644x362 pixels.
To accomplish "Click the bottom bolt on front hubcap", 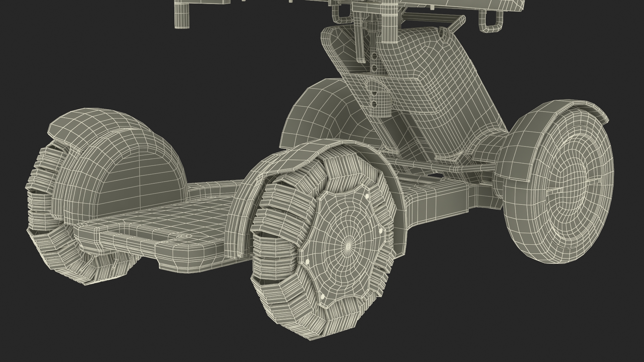I will tap(322, 296).
